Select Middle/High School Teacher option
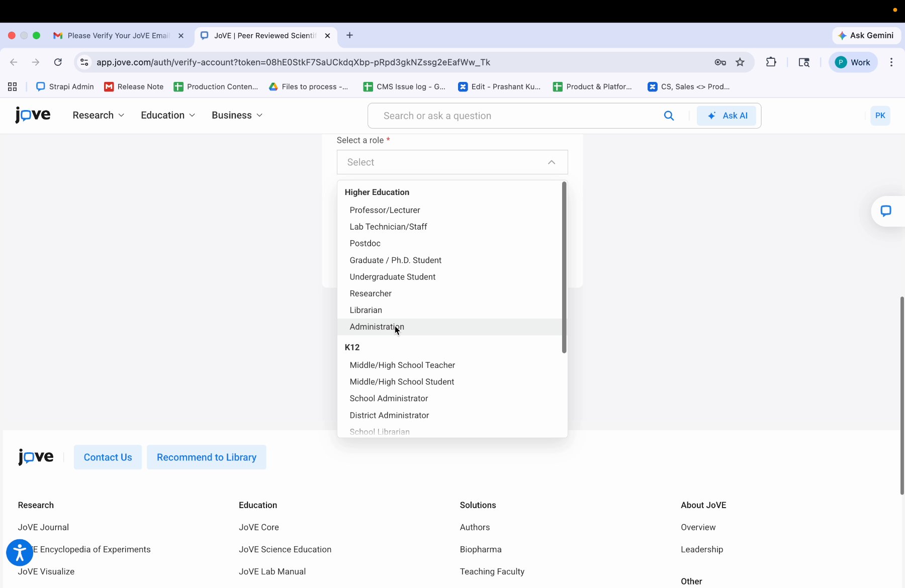The image size is (905, 588). coord(402,365)
